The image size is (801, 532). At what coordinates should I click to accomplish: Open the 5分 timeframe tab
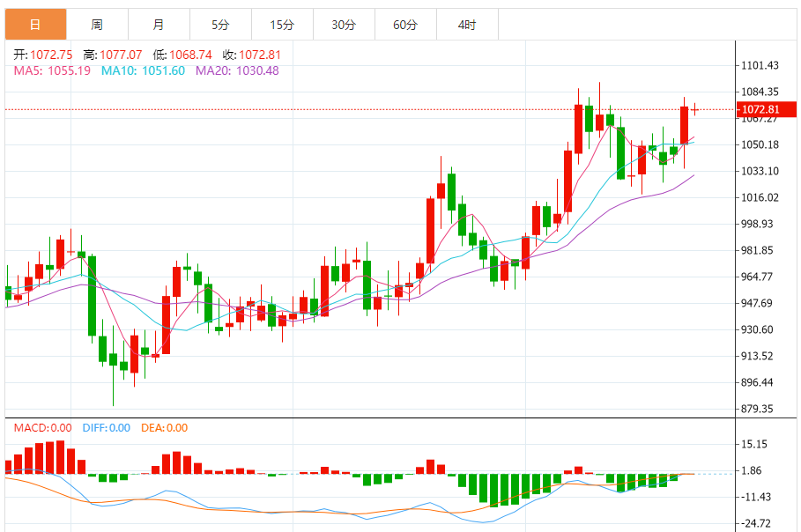220,24
